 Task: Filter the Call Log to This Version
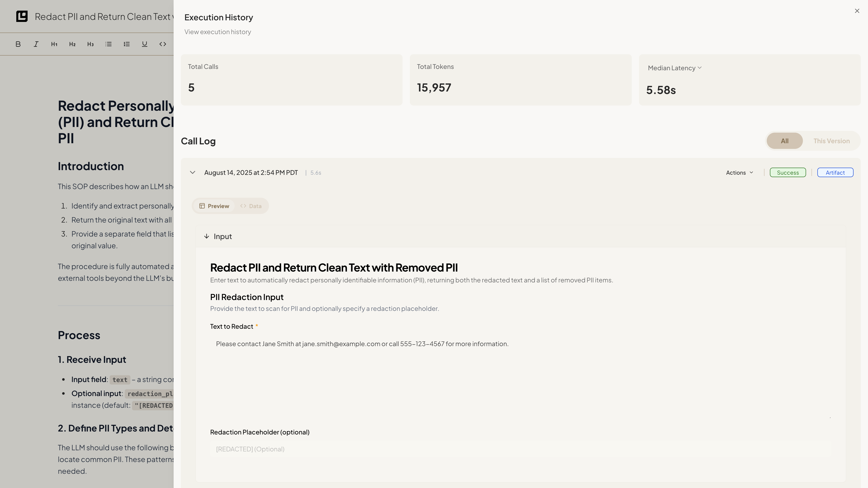[831, 141]
